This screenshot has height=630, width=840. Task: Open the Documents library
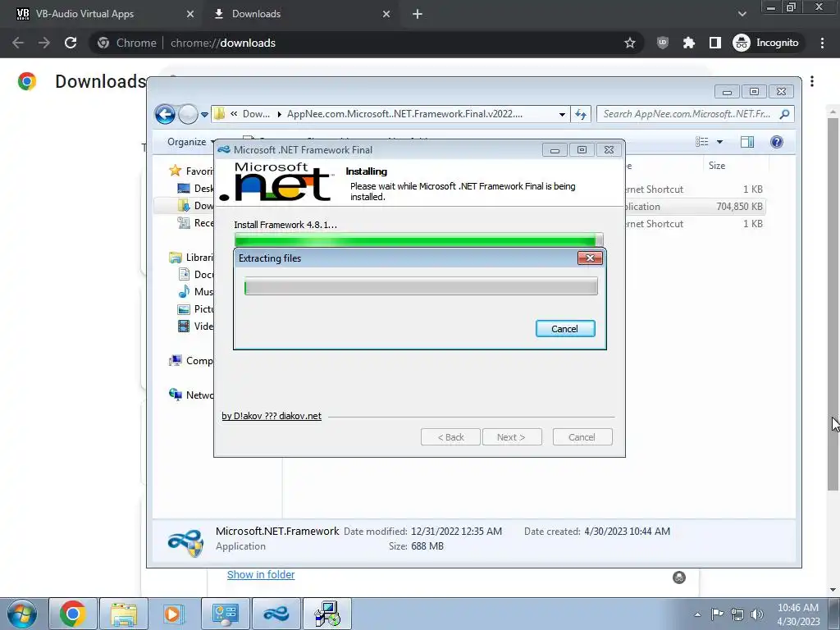pyautogui.click(x=196, y=274)
